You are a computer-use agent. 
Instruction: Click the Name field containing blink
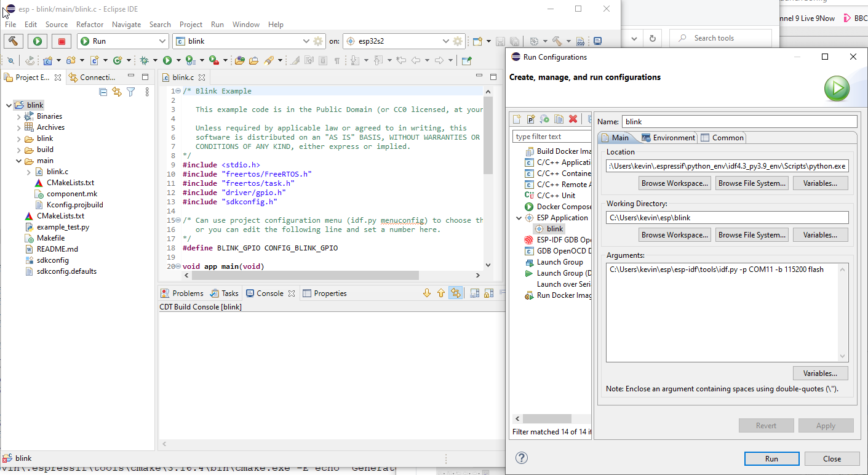(739, 122)
